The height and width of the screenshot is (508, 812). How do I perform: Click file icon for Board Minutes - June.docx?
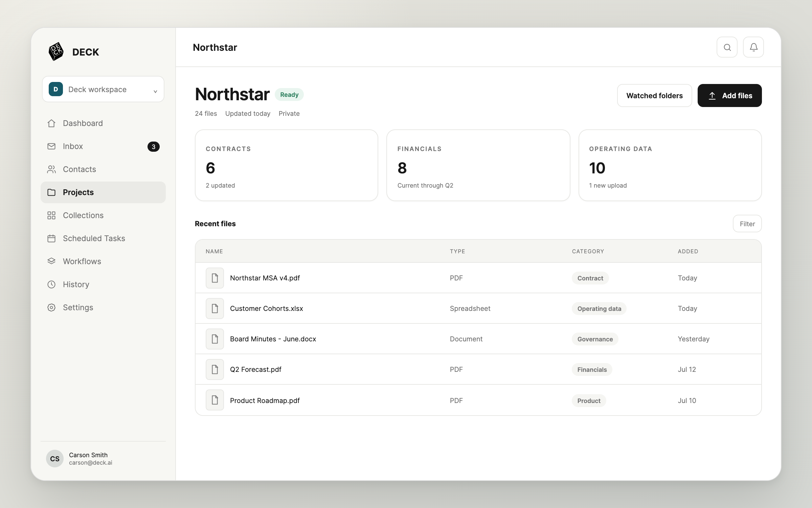pyautogui.click(x=215, y=339)
